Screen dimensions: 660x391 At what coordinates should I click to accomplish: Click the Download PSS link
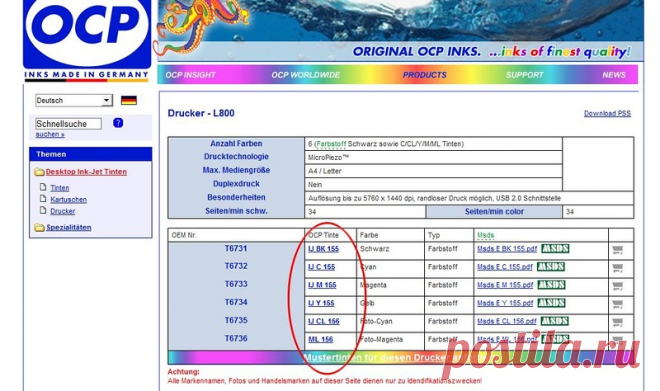click(607, 113)
